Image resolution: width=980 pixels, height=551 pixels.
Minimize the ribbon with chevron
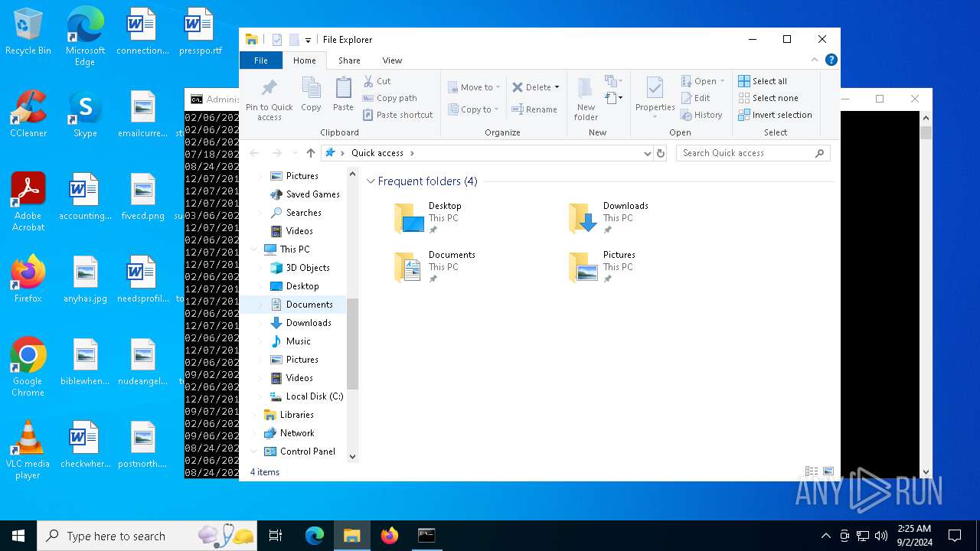click(x=815, y=60)
